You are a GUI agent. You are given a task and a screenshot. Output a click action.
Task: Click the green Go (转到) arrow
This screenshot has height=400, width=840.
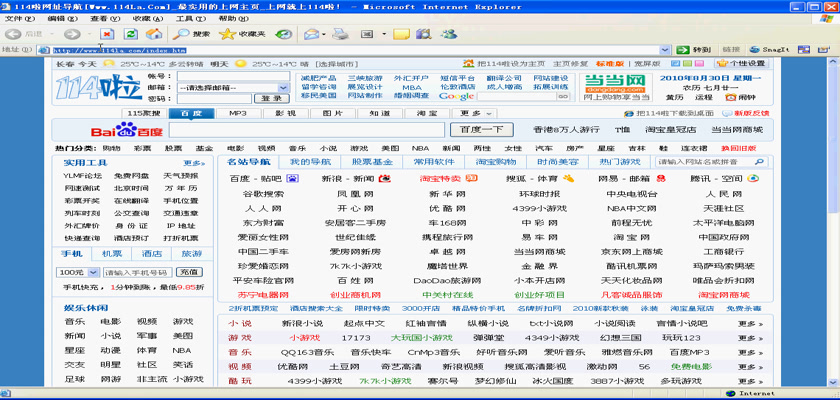tap(682, 49)
